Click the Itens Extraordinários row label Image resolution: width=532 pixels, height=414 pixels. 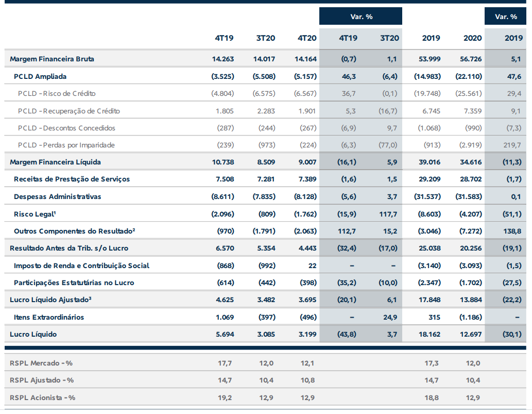(49, 317)
